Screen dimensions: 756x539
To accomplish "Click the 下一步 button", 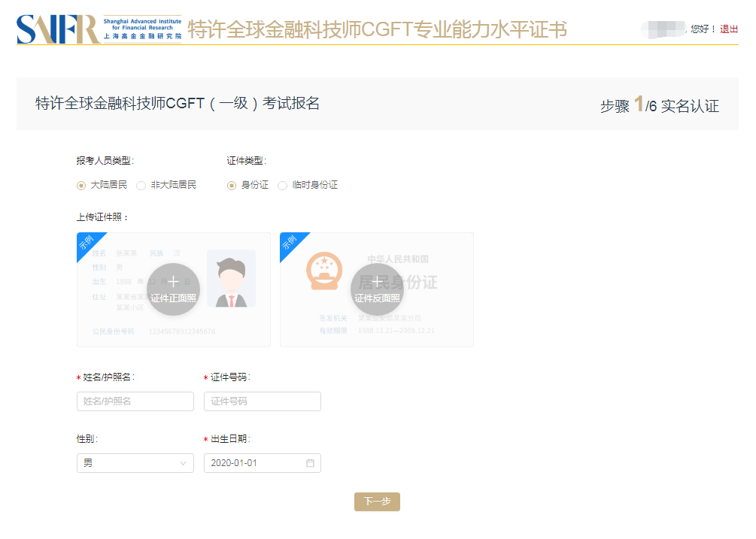I will (x=377, y=501).
